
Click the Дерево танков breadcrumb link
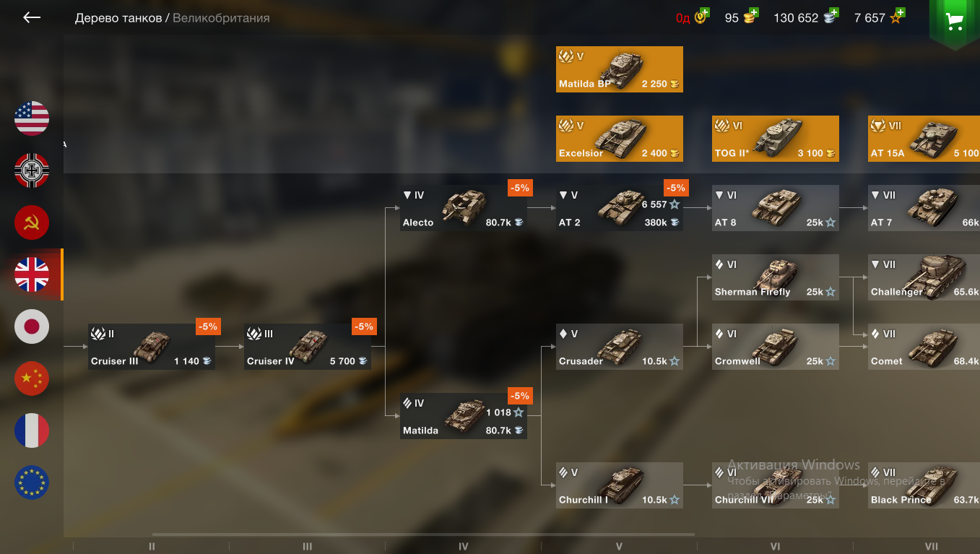(118, 18)
